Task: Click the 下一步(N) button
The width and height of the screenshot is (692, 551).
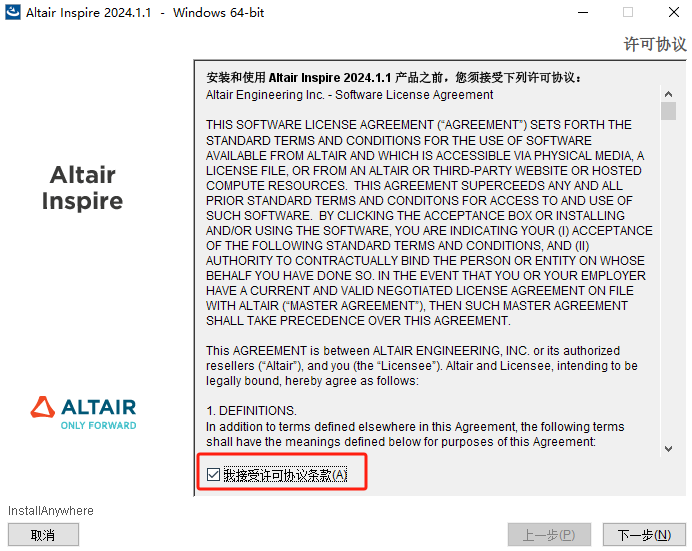Action: (x=644, y=535)
